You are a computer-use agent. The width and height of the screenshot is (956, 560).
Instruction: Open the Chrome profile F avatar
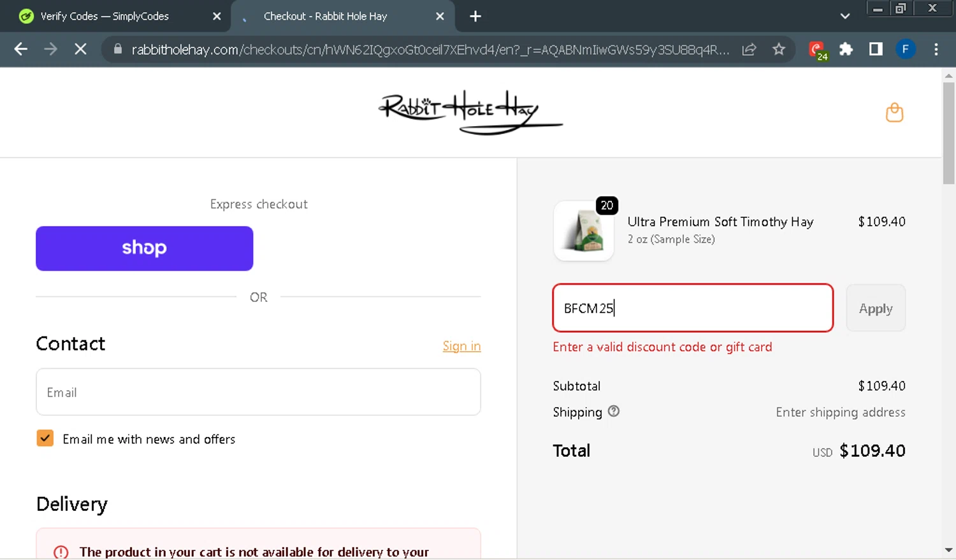[905, 49]
